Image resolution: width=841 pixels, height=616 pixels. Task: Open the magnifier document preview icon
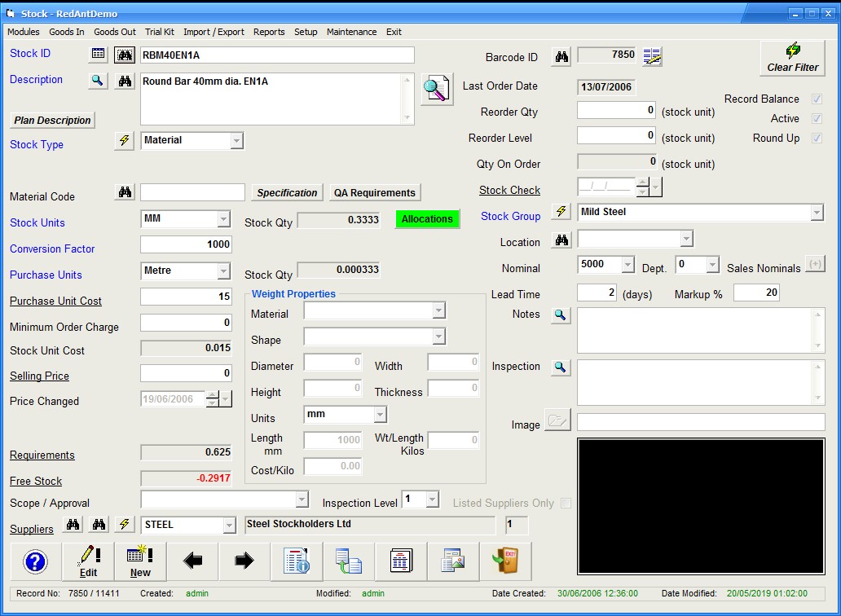[x=437, y=89]
